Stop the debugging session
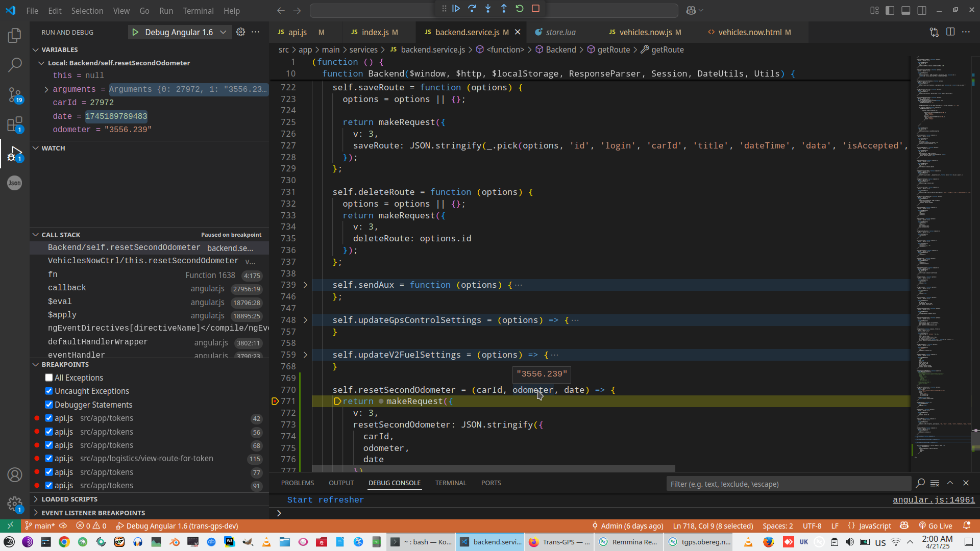The width and height of the screenshot is (980, 551). click(x=535, y=9)
